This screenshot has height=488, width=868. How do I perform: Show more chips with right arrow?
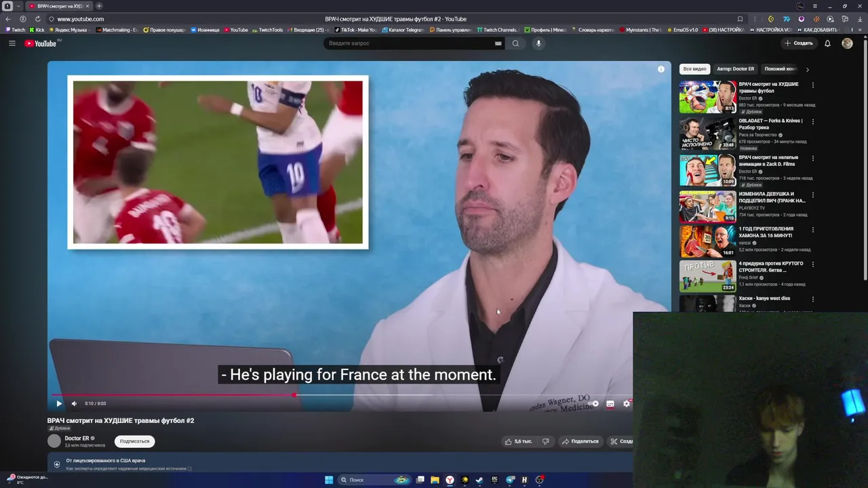(x=807, y=69)
